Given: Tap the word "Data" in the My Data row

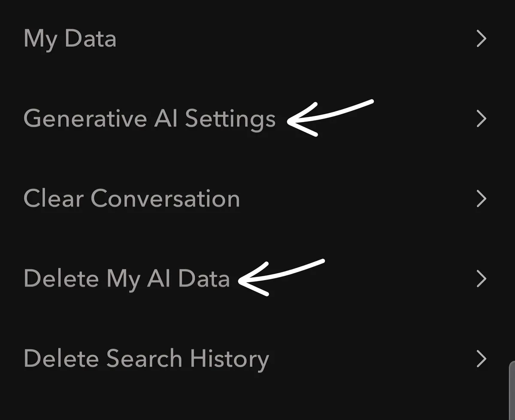Looking at the screenshot, I should [91, 39].
